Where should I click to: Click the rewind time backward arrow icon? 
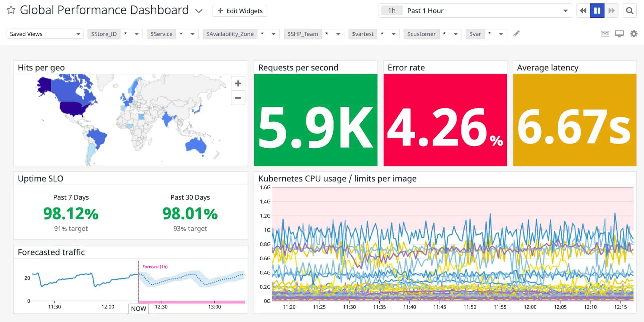tap(583, 10)
